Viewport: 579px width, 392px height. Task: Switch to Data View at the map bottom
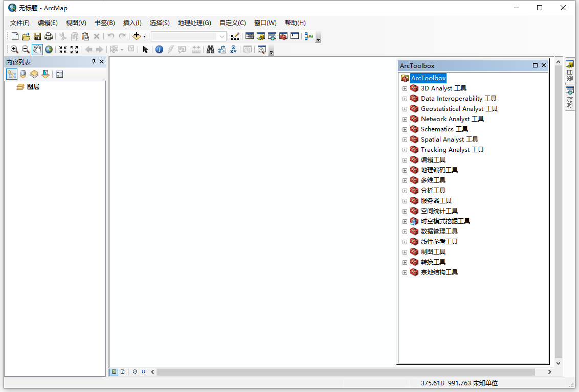coord(114,372)
